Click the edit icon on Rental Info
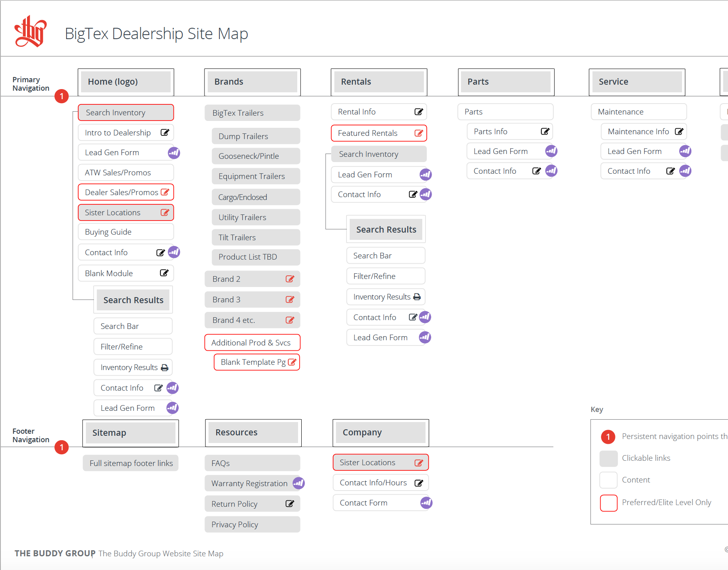 click(x=419, y=112)
